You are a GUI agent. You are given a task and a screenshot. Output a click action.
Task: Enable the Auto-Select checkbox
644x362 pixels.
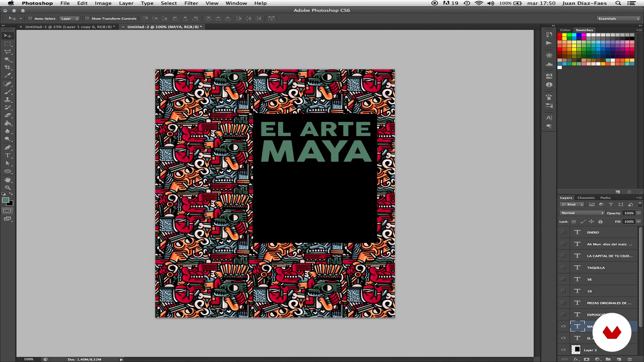click(30, 18)
